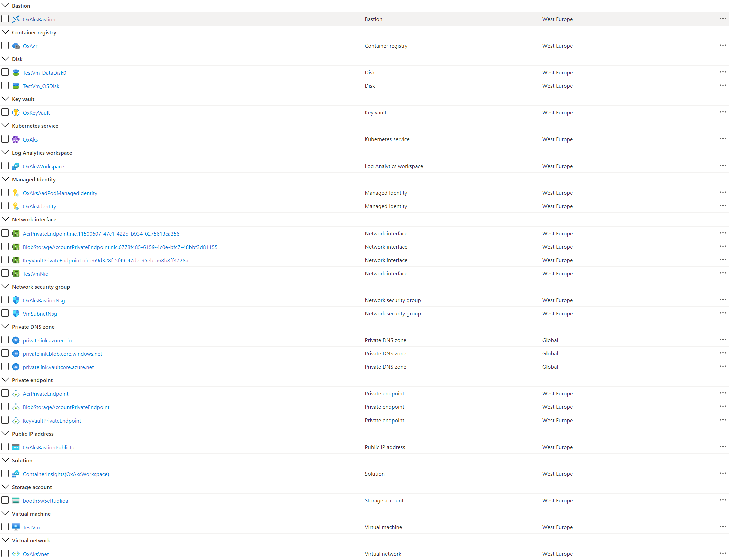Click the privatelink.azurecr.io DNS zone icon
The image size is (729, 560).
tap(16, 340)
